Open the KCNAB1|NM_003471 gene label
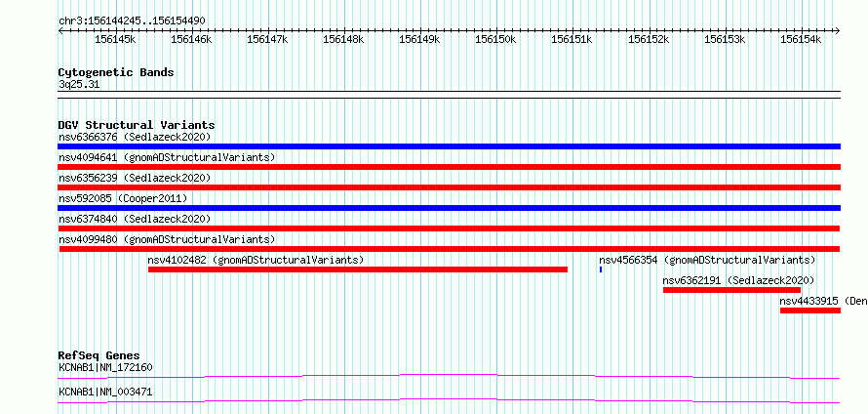 pos(105,393)
